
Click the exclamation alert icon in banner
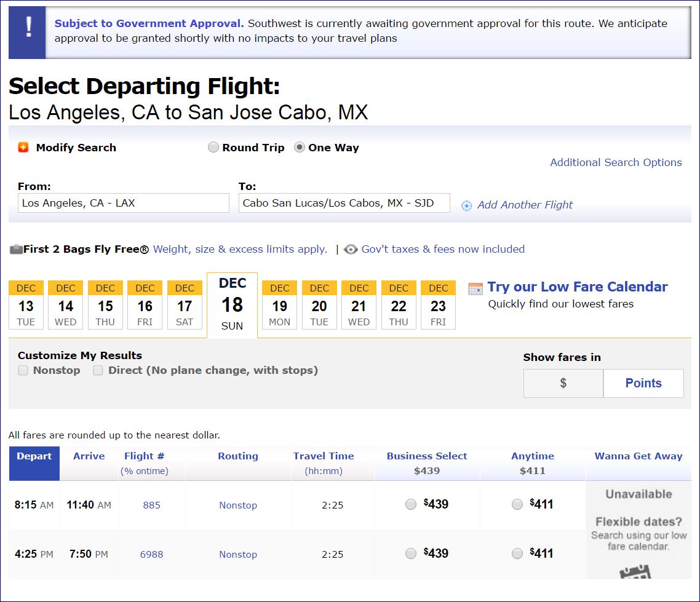tap(28, 33)
